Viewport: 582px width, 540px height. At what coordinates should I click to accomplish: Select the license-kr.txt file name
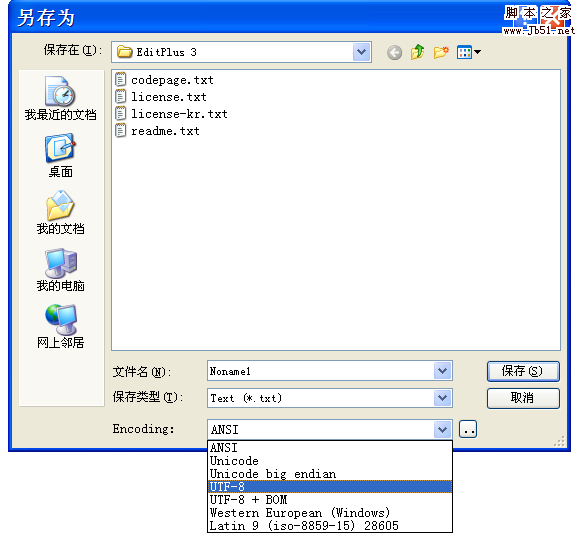pos(179,114)
